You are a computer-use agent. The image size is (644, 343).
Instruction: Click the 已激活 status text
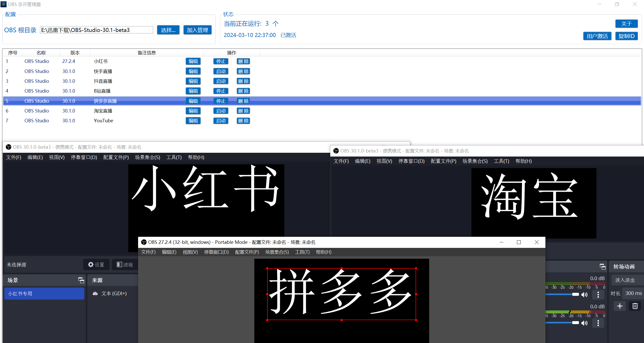coord(288,35)
